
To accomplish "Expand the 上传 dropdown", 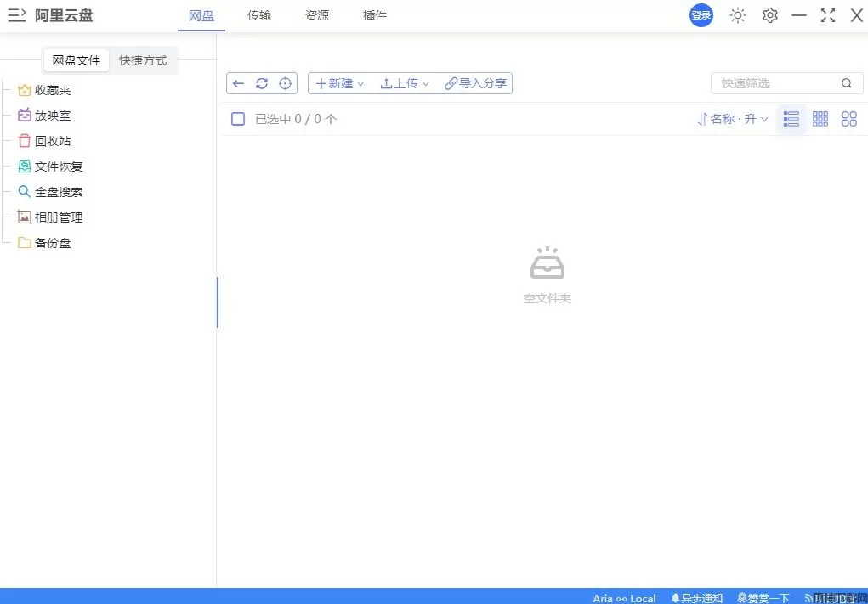I will [406, 83].
